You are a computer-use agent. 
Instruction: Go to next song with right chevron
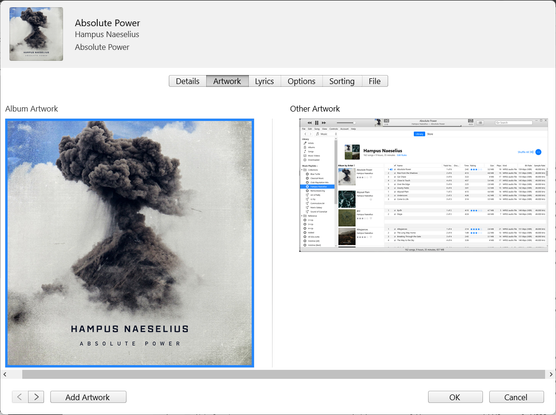click(x=36, y=397)
